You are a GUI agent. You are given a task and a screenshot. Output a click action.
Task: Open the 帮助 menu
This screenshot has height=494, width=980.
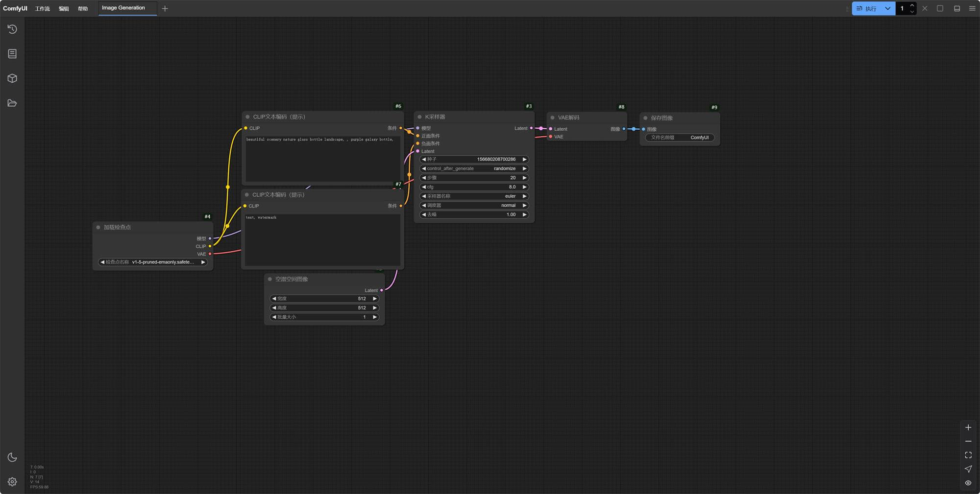(x=83, y=9)
